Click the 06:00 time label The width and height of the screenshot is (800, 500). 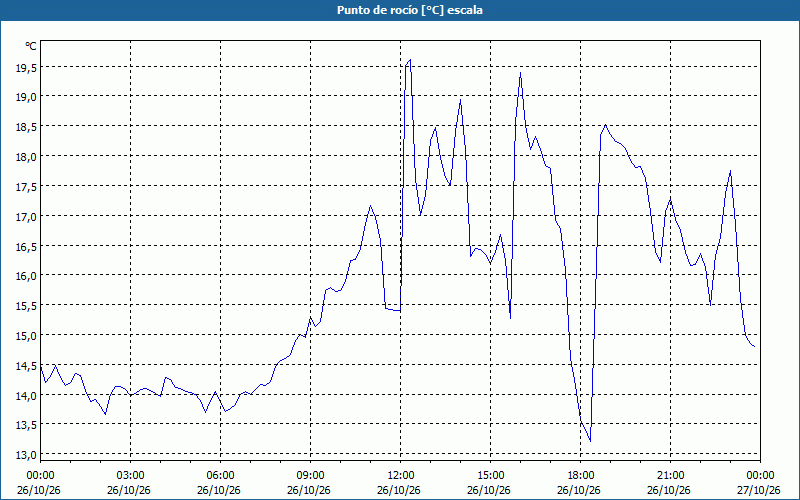[x=221, y=476]
